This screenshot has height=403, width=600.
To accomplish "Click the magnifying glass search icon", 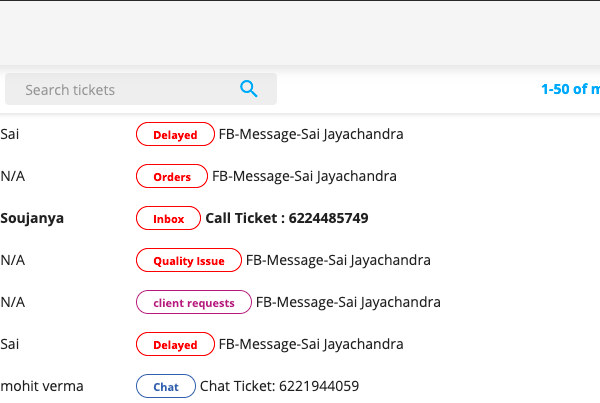I will point(249,89).
